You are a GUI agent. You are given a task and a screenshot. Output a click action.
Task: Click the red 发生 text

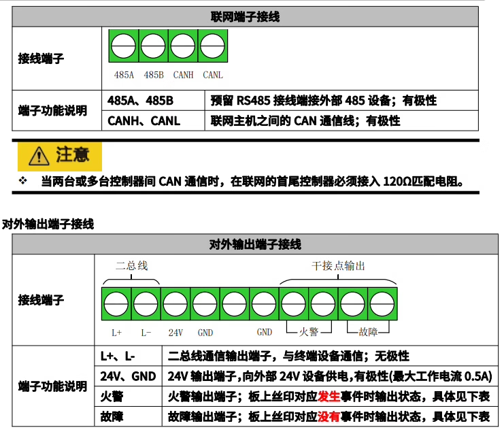click(329, 397)
